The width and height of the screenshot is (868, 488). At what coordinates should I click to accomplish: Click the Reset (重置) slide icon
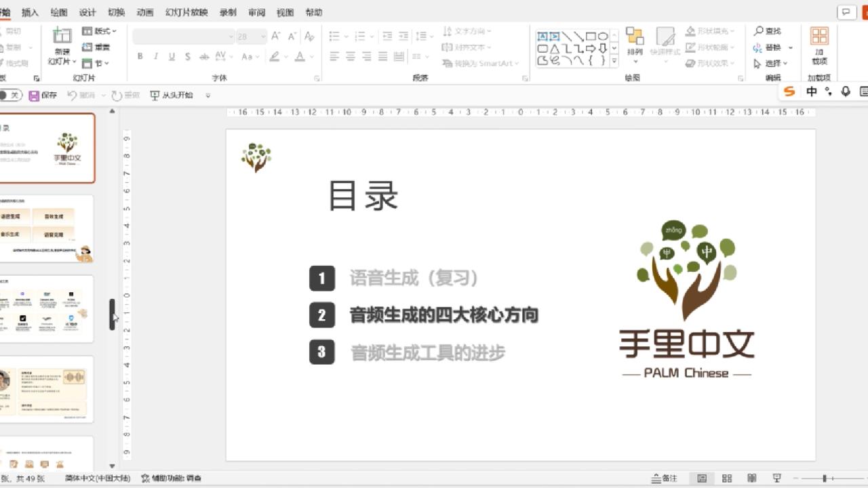pos(87,47)
